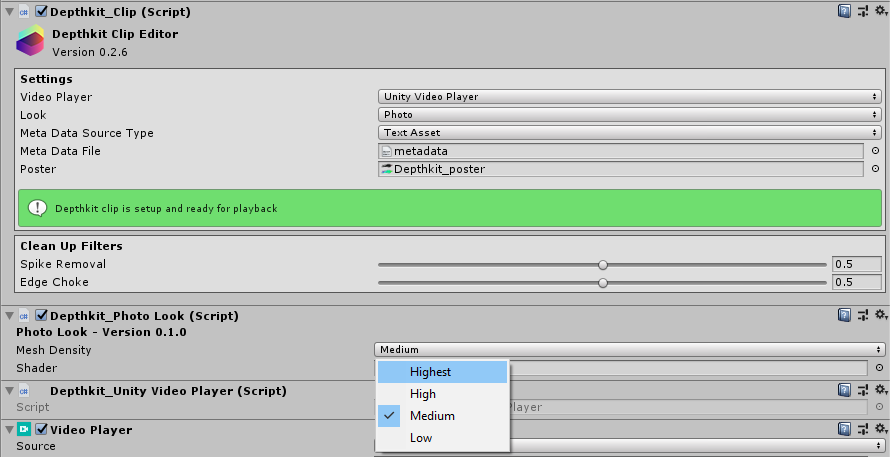Open the Video Player type dropdown
This screenshot has width=890, height=457.
tap(629, 97)
